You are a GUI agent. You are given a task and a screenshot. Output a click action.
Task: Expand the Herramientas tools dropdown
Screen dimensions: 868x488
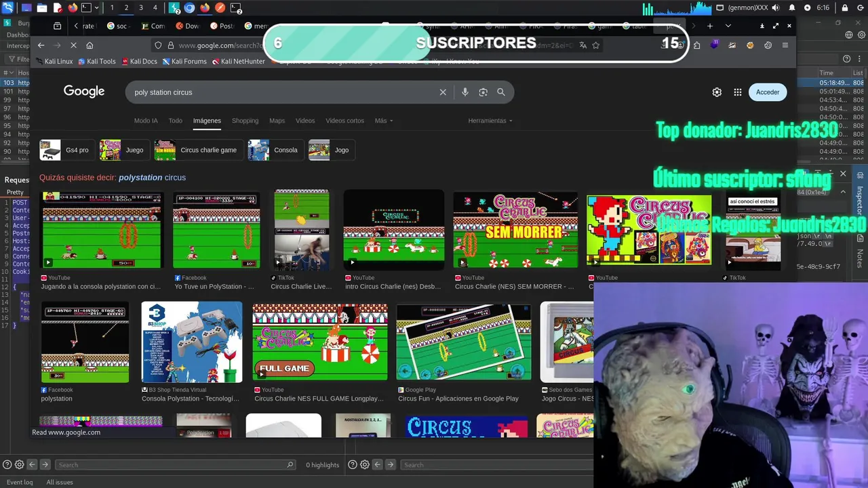[x=490, y=121]
